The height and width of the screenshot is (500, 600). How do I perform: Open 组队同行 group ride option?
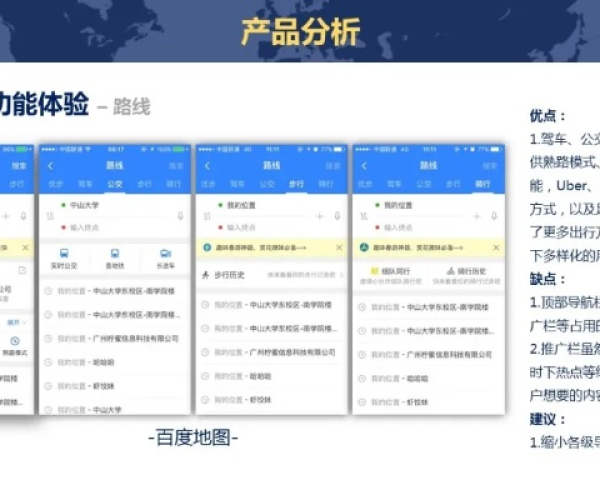click(x=390, y=275)
